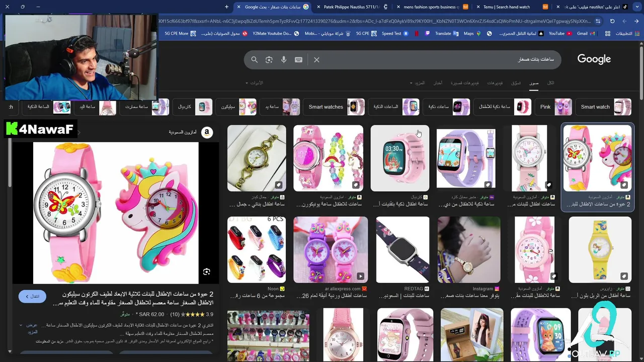Image resolution: width=644 pixels, height=362 pixels.
Task: Click the 'ساعة ذكية للأطفال' filter chip
Action: [503, 107]
